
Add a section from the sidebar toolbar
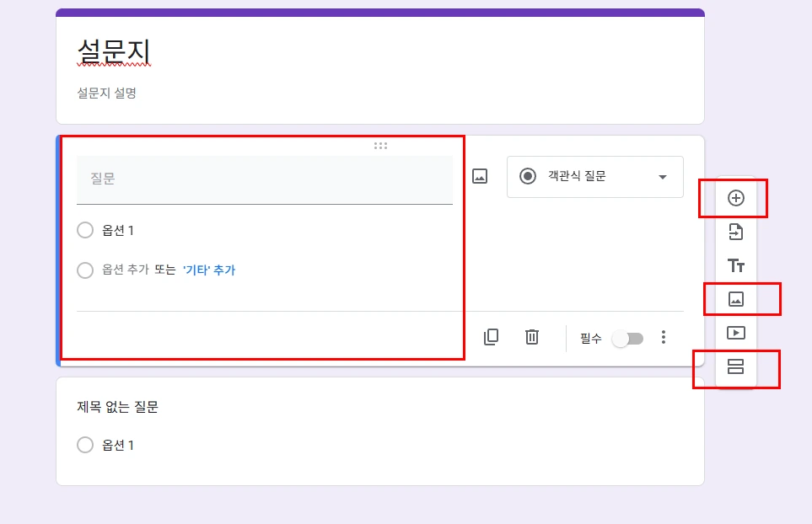tap(736, 366)
